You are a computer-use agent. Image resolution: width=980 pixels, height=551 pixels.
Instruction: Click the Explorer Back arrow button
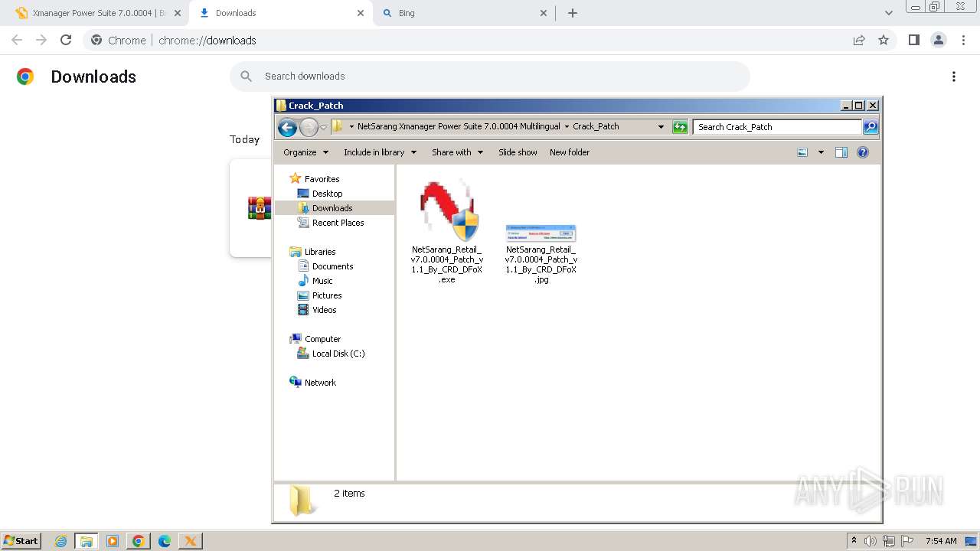pos(287,127)
